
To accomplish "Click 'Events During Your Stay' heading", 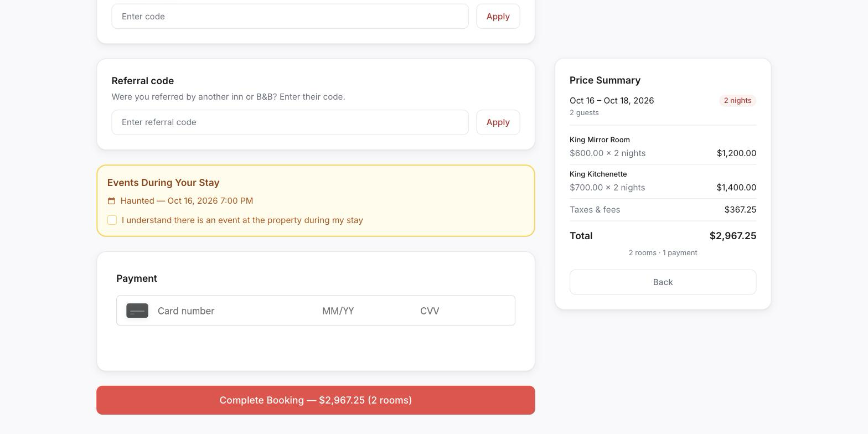I will [163, 183].
